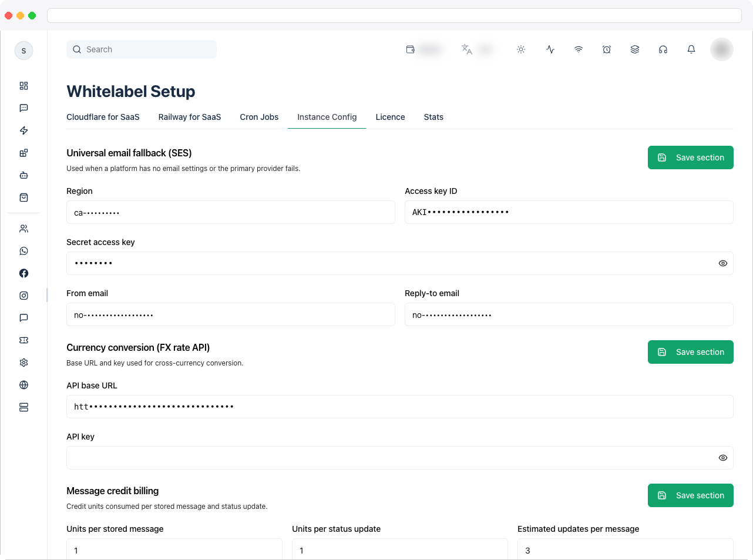Click the Secret access key field
The width and height of the screenshot is (753, 560).
(400, 263)
